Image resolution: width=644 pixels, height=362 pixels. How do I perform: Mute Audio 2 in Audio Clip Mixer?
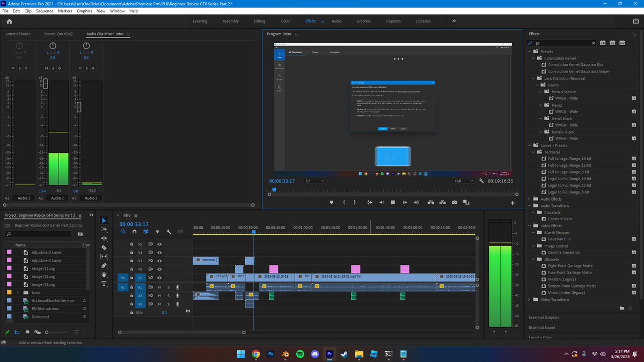pyautogui.click(x=47, y=68)
